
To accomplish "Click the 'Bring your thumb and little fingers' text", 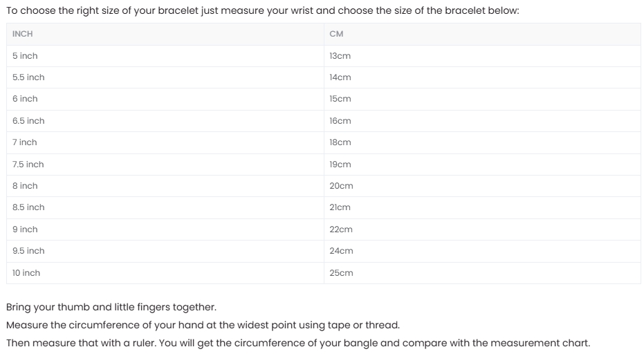I will [x=111, y=307].
